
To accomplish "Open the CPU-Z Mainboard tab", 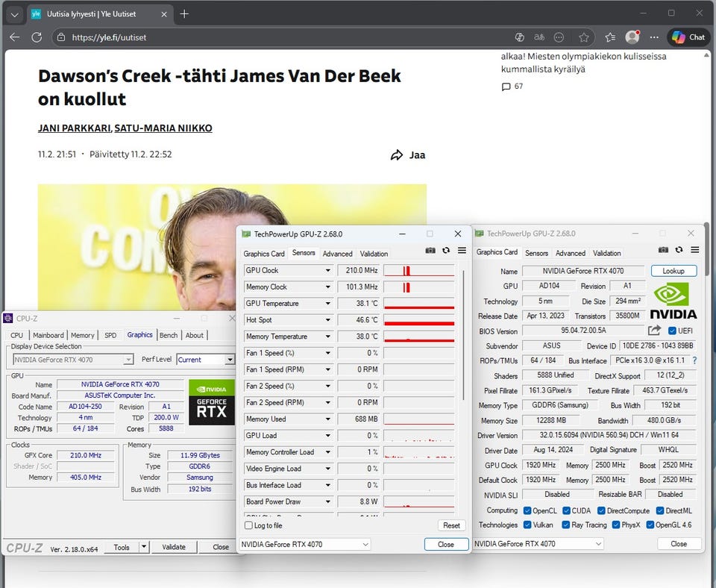I will (48, 335).
